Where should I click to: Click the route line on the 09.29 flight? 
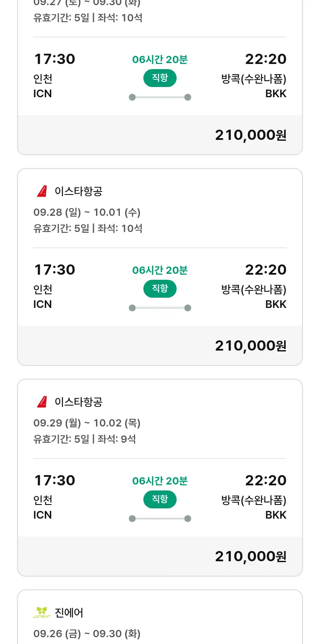click(x=160, y=519)
